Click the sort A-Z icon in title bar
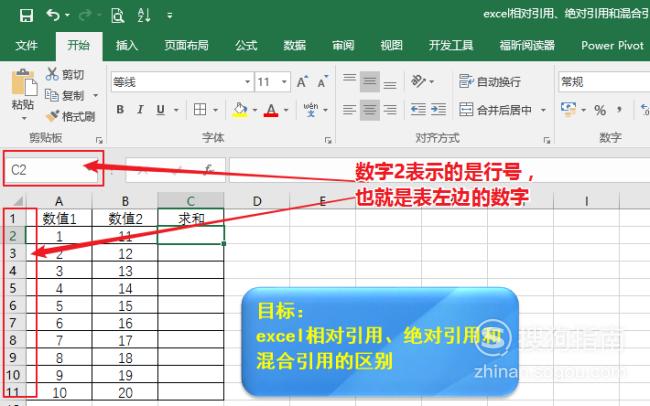650x406 pixels. [143, 15]
